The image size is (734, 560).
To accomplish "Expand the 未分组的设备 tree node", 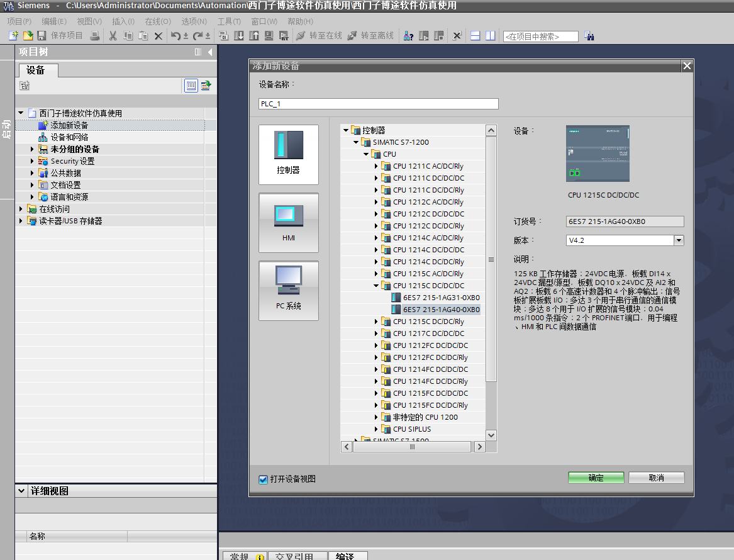I will click(x=32, y=149).
